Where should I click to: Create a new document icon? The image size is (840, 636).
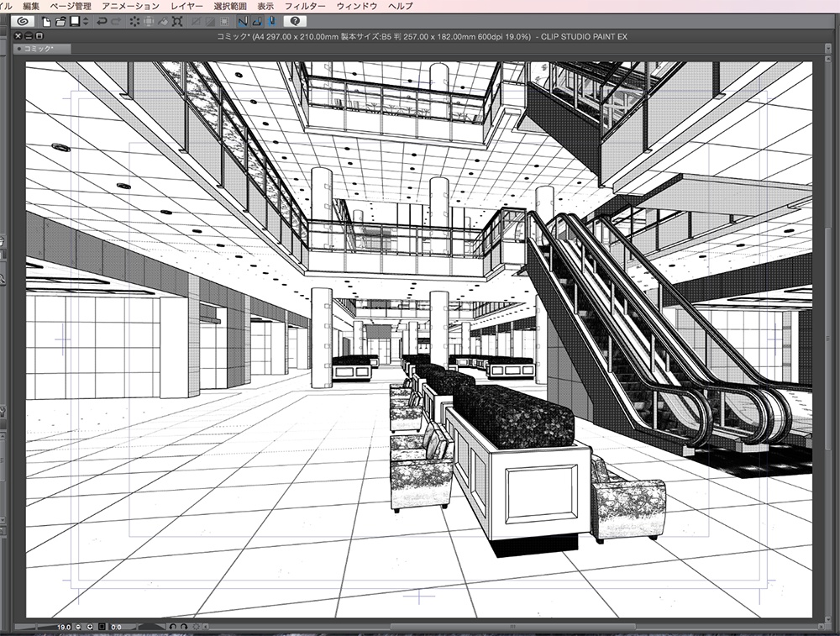tap(47, 22)
